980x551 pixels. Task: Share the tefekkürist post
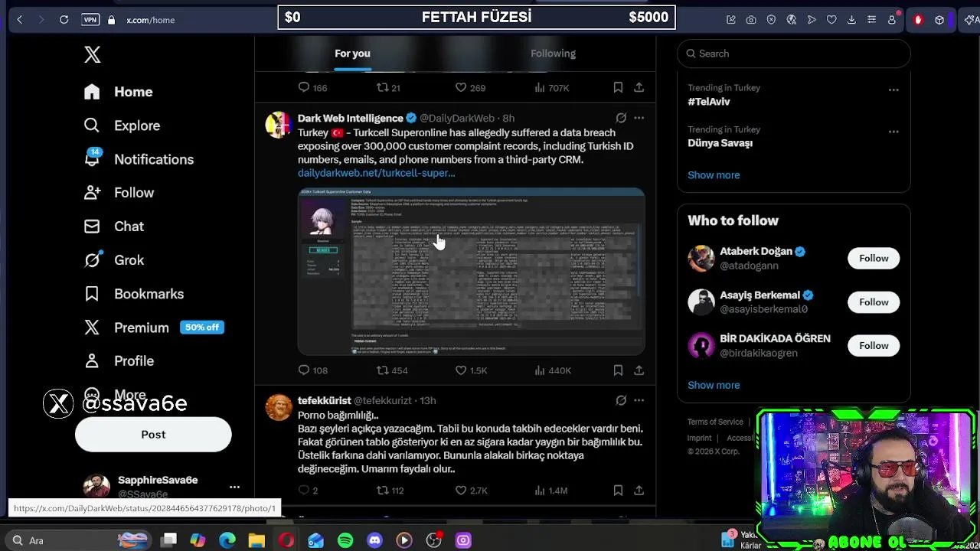tap(639, 491)
